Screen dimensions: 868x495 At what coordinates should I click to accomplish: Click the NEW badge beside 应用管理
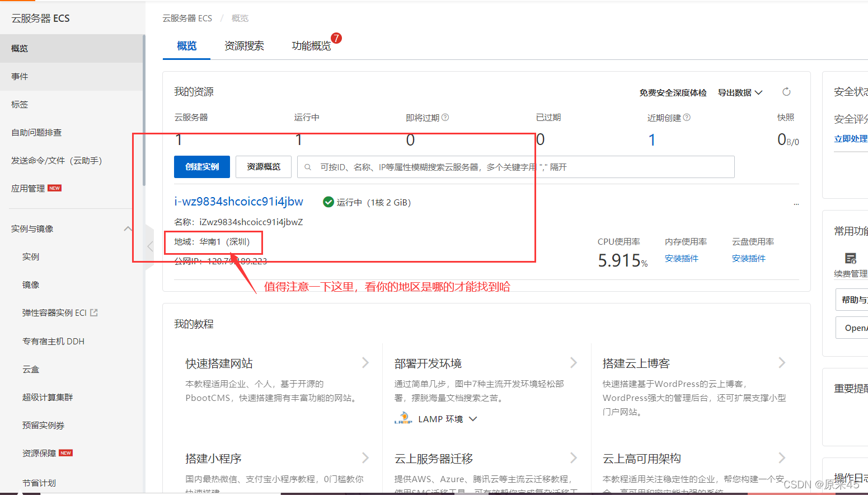55,188
